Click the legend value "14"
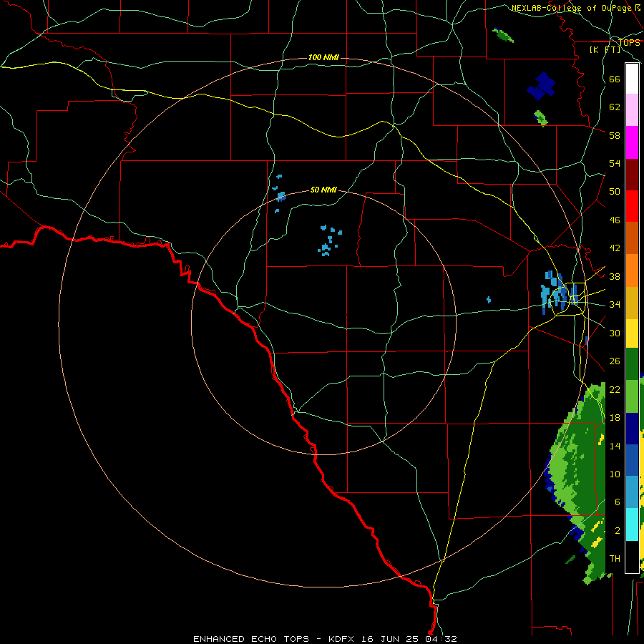Screen dimensions: 644x644 615,446
